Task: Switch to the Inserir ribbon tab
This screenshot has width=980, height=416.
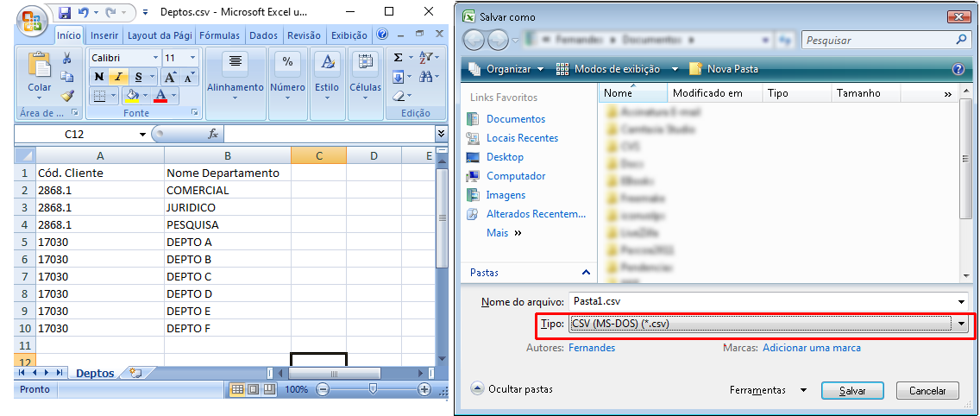Action: tap(104, 35)
